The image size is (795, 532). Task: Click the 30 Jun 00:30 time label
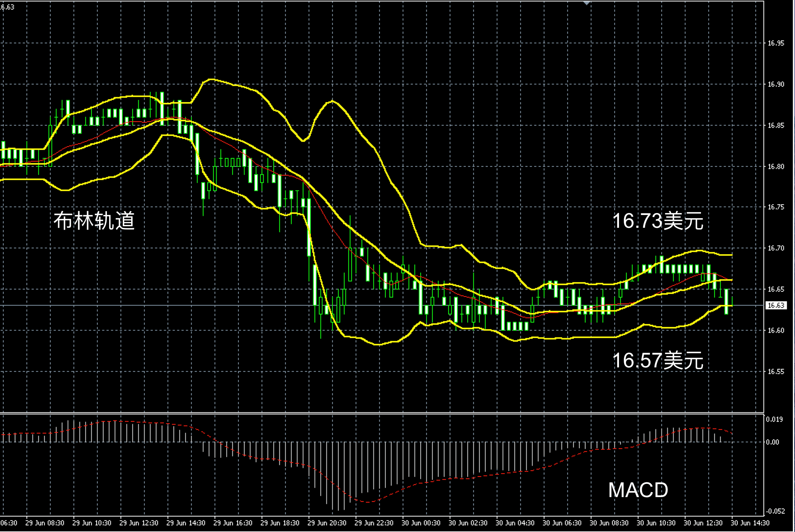421,523
